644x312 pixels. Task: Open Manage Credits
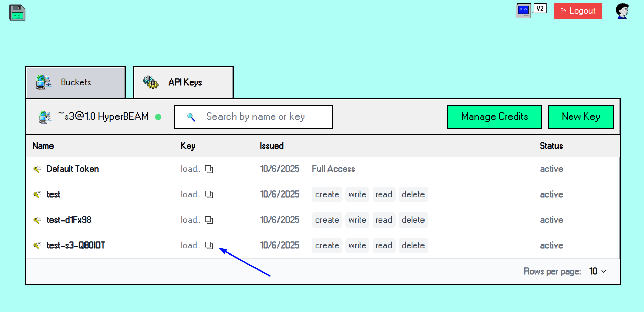click(x=494, y=117)
